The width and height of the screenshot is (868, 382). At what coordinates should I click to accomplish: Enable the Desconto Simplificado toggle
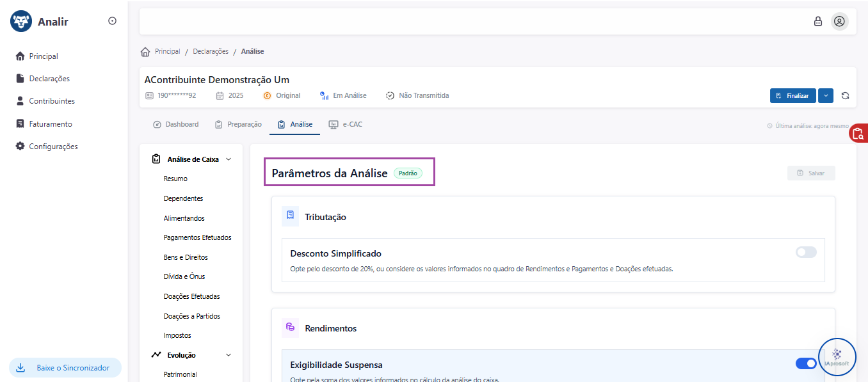coord(806,252)
